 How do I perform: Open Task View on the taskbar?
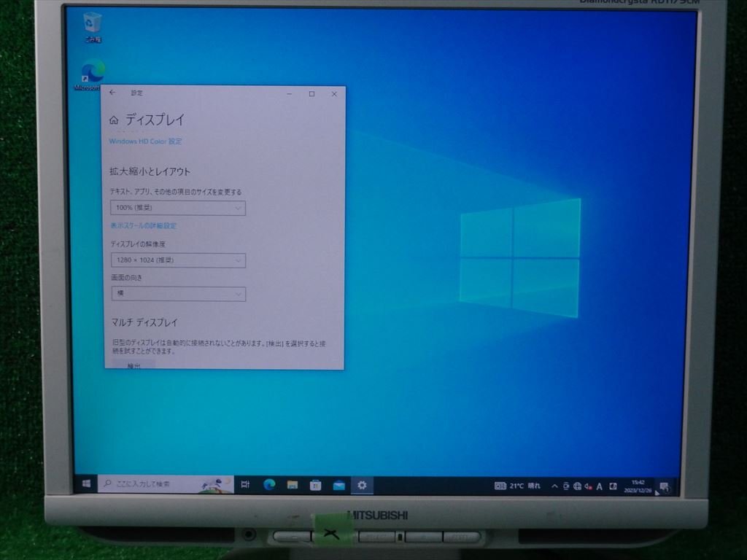245,484
